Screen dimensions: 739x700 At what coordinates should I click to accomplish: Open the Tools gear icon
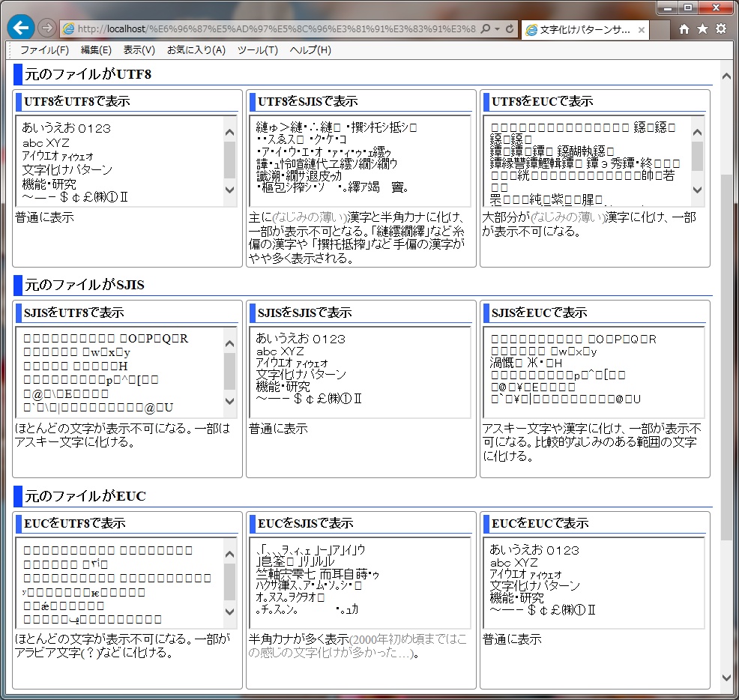click(721, 28)
